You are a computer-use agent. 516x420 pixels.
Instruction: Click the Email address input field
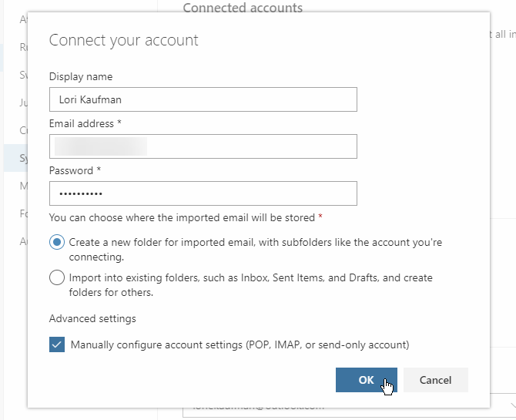pyautogui.click(x=203, y=146)
